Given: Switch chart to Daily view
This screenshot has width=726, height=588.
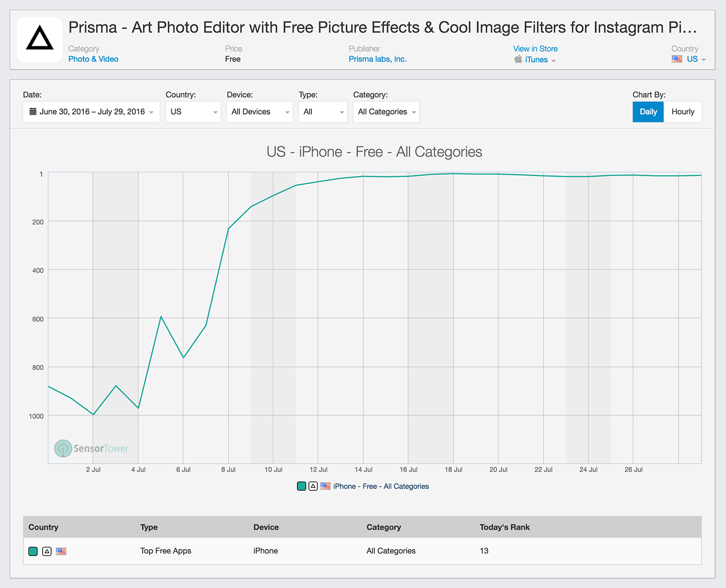Looking at the screenshot, I should point(648,112).
